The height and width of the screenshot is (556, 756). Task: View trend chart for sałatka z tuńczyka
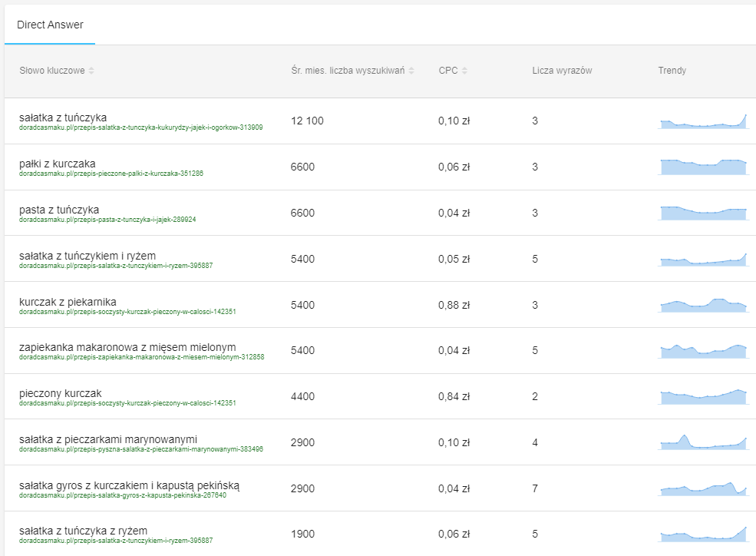tap(703, 121)
